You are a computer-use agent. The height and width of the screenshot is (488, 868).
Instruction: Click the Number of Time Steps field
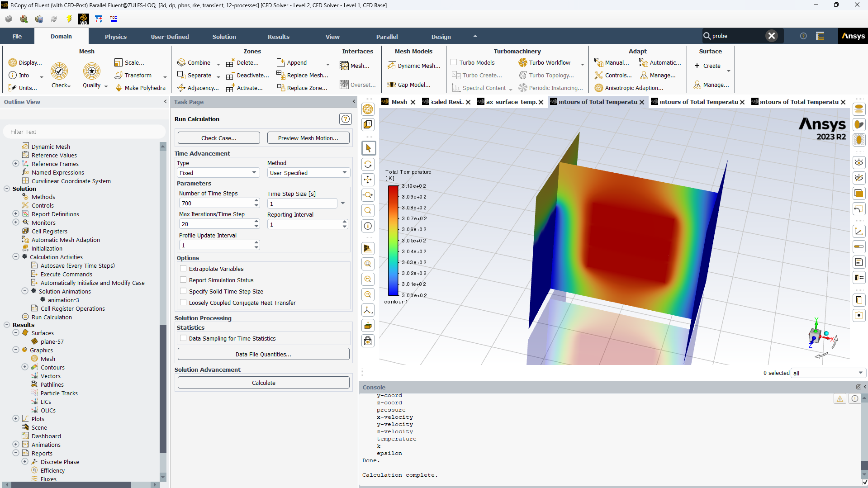[x=216, y=204]
